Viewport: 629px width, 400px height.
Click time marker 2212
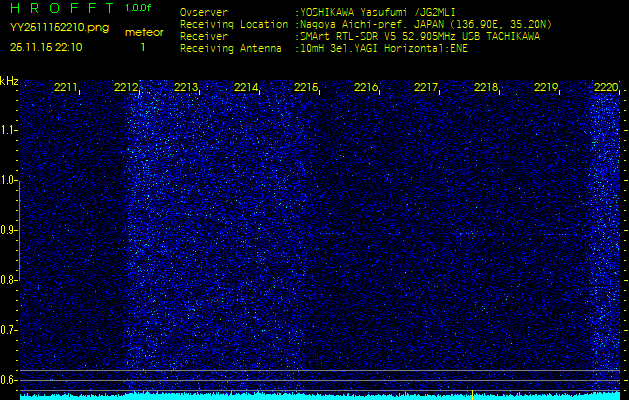[126, 87]
